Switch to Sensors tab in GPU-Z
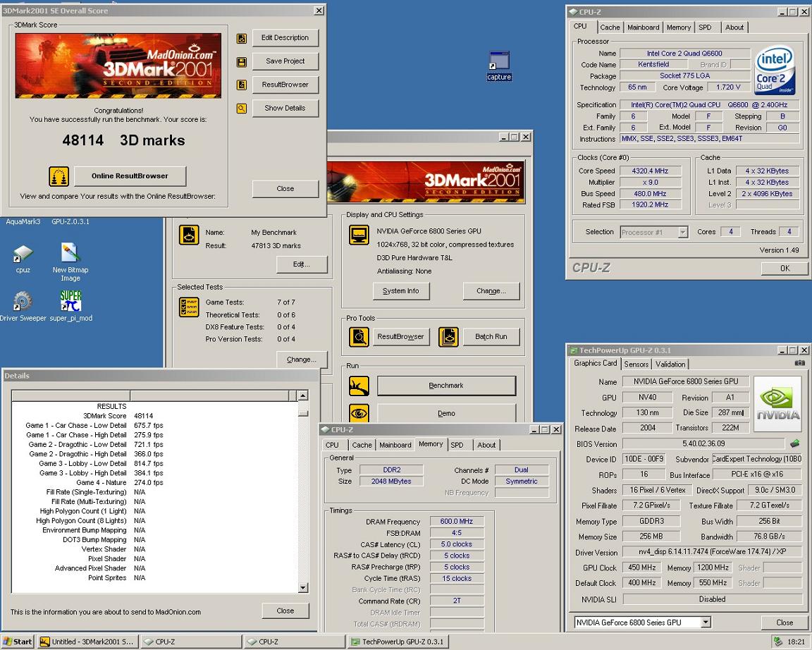Image resolution: width=812 pixels, height=650 pixels. tap(636, 364)
